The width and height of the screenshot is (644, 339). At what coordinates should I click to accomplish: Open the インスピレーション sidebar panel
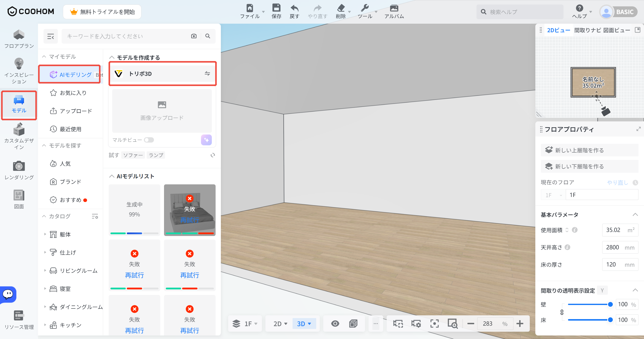pos(19,71)
